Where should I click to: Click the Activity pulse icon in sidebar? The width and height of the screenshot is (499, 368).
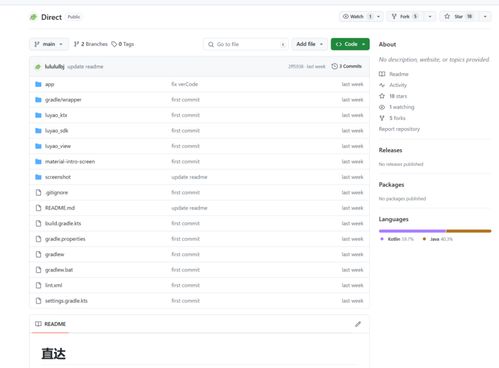click(382, 85)
